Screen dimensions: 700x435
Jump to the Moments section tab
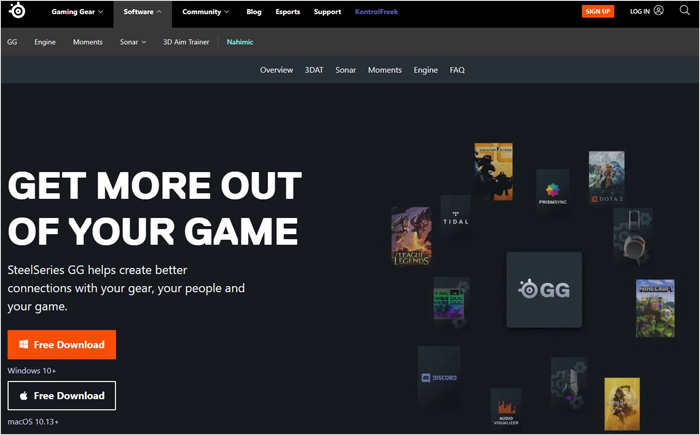coord(385,70)
